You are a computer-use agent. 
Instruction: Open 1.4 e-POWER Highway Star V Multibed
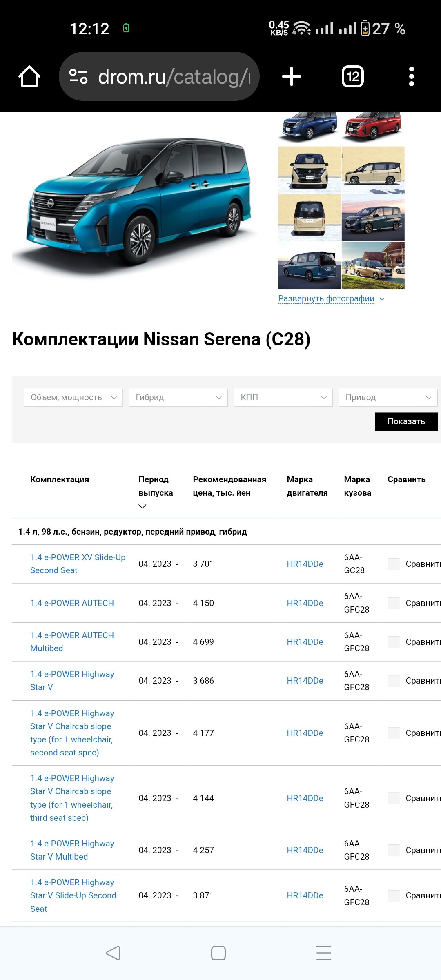pyautogui.click(x=72, y=850)
